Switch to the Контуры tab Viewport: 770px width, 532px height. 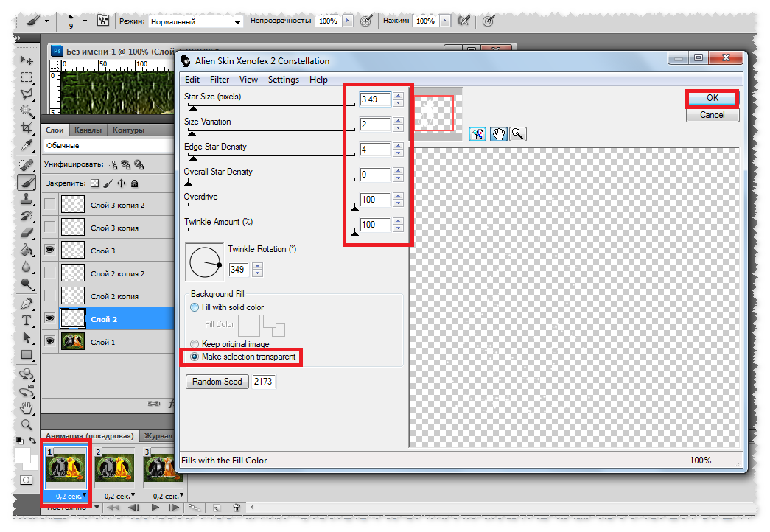click(x=128, y=130)
